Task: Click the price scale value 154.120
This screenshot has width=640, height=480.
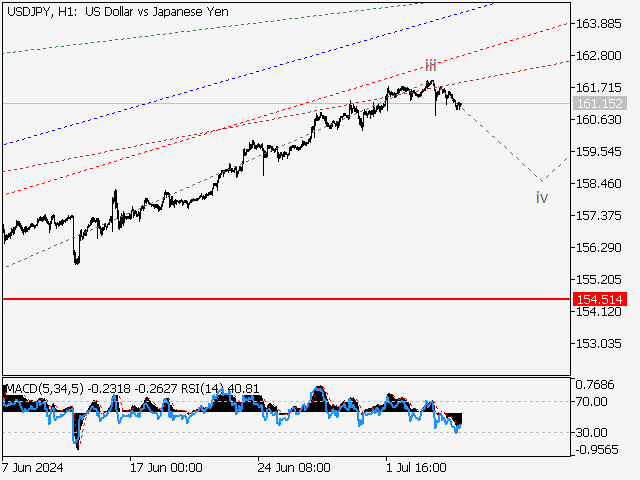Action: pos(598,312)
